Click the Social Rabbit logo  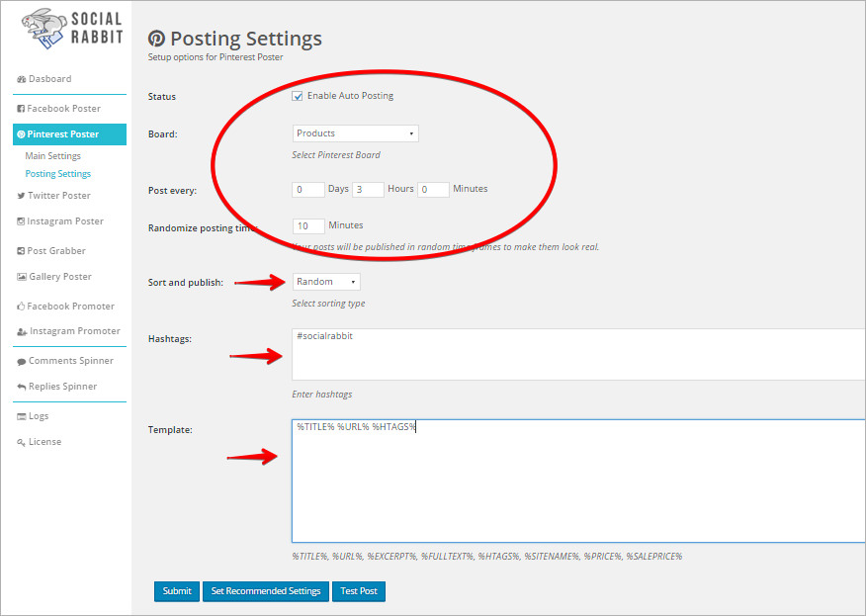click(x=72, y=29)
